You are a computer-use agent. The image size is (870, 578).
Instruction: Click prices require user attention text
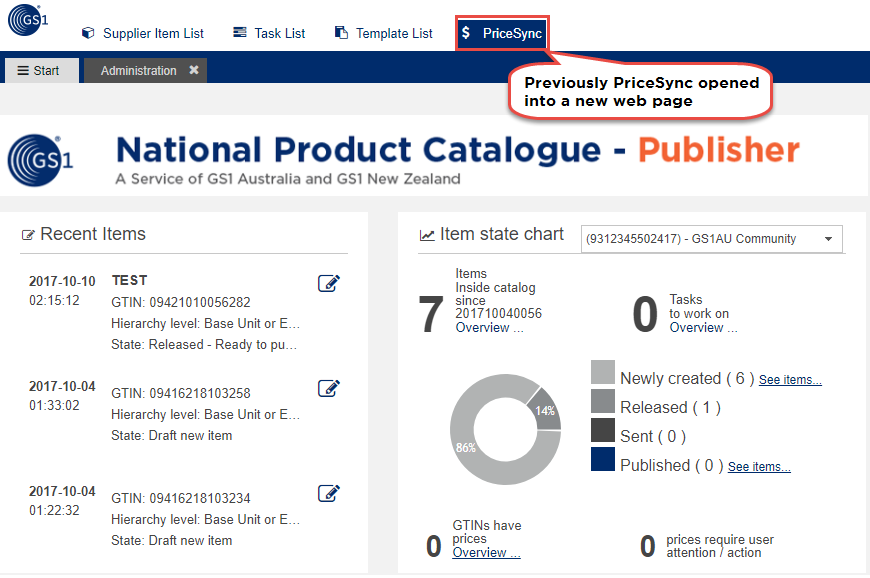(x=720, y=546)
